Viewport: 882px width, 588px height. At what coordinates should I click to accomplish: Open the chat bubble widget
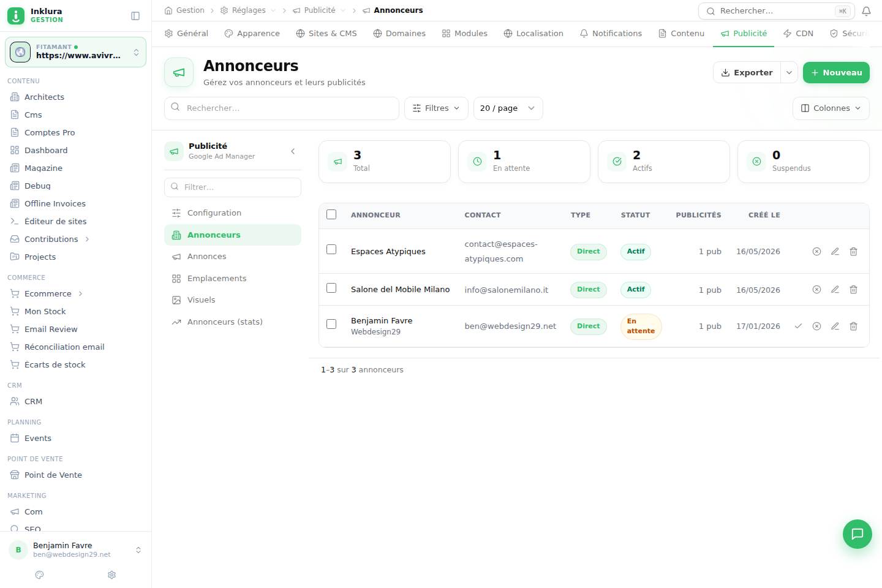(858, 534)
